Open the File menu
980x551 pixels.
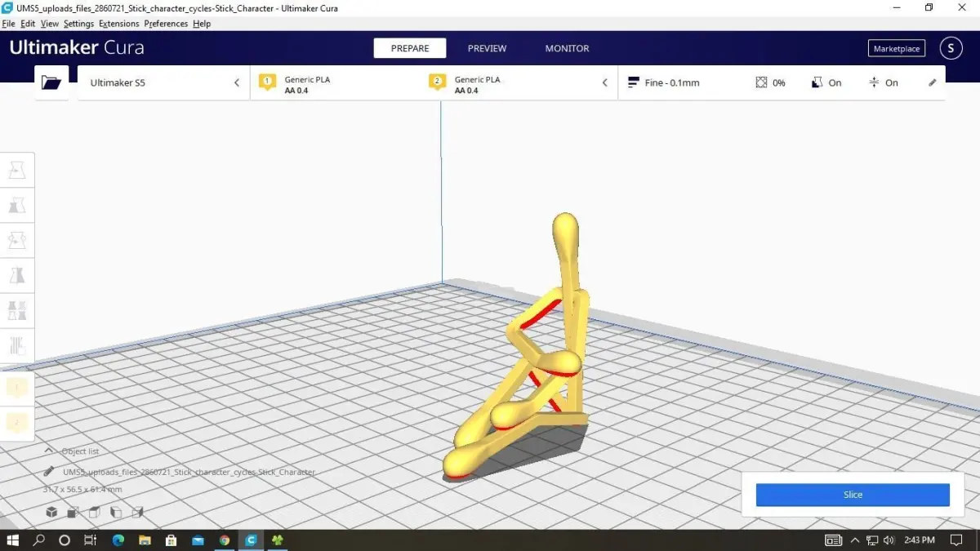coord(9,24)
